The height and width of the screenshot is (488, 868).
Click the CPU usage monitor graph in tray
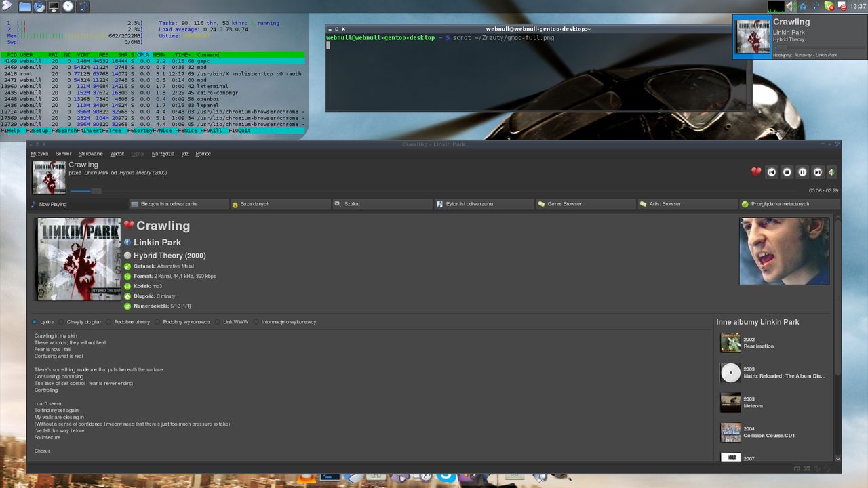click(x=776, y=6)
